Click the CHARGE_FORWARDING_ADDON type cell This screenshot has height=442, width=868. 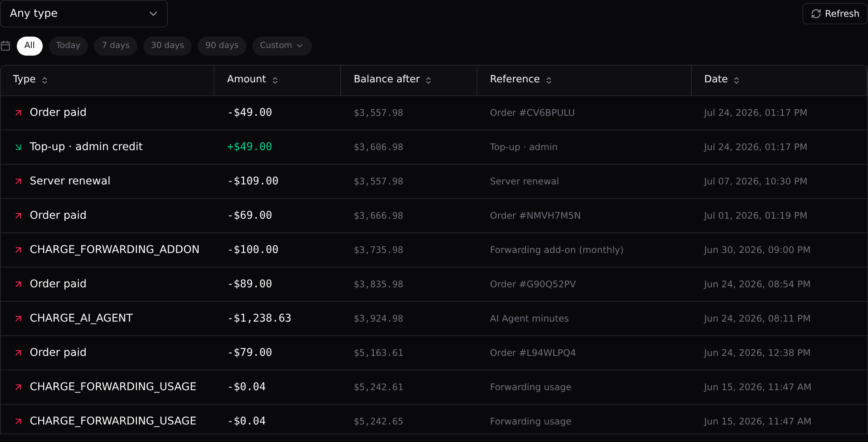coord(114,250)
